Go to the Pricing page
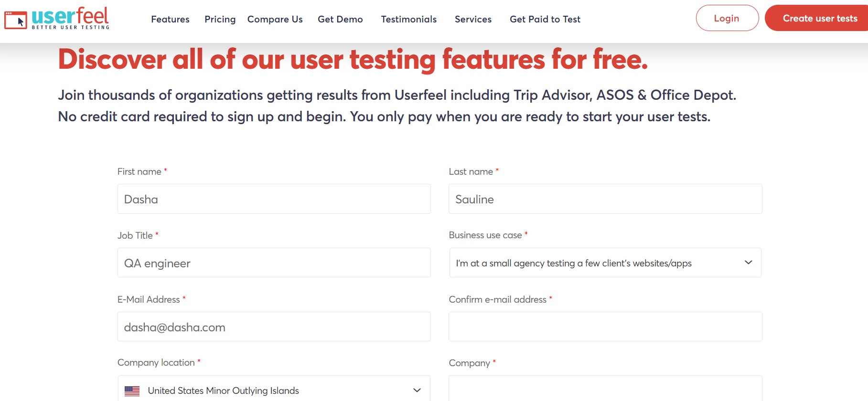The image size is (868, 401). (x=220, y=19)
